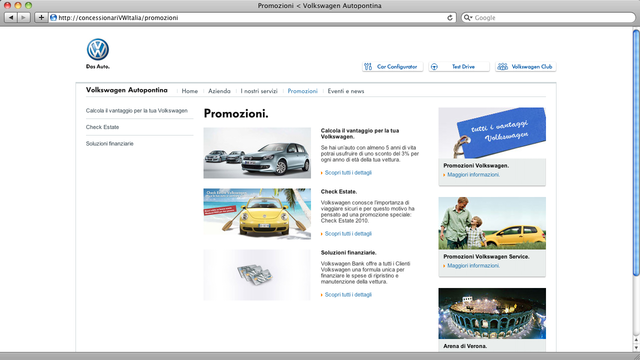Click the Volkswagen Autopontina title
640x360 pixels.
(x=127, y=90)
